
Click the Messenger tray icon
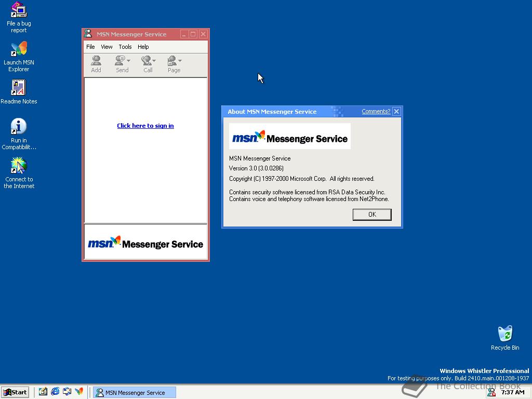tap(491, 392)
